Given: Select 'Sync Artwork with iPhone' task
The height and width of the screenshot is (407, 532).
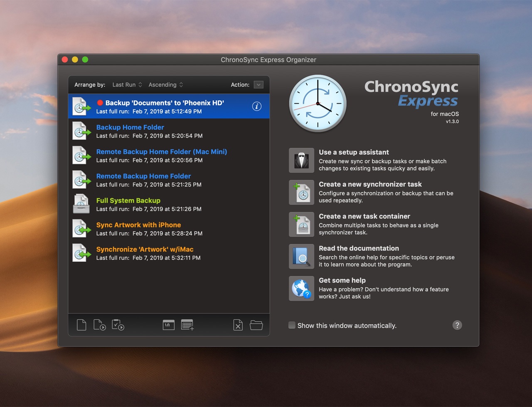Looking at the screenshot, I should pos(138,225).
